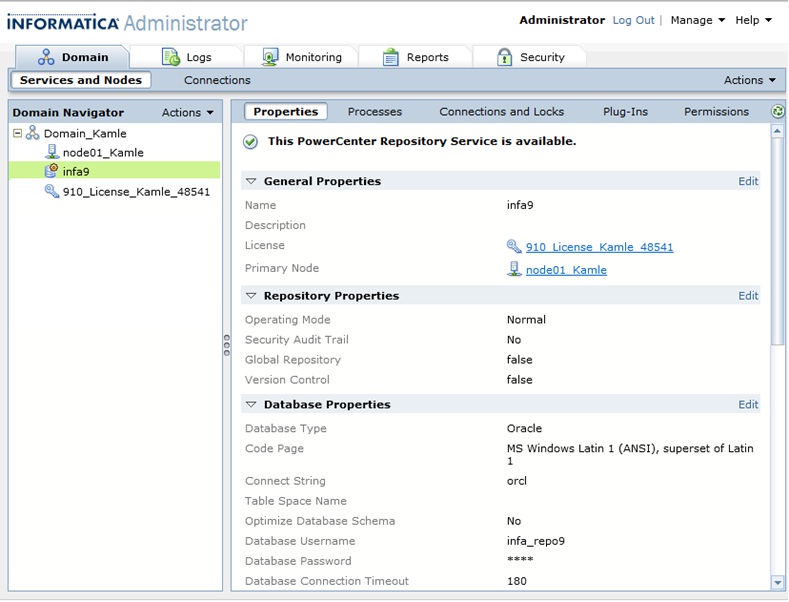Select the Services and Nodes subtab
Image resolution: width=789 pixels, height=602 pixels.
pos(81,80)
